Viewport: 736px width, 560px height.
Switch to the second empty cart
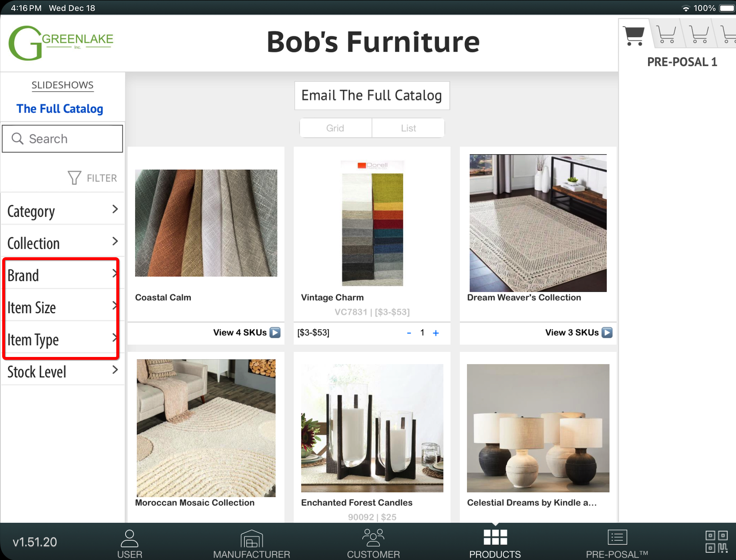[698, 35]
